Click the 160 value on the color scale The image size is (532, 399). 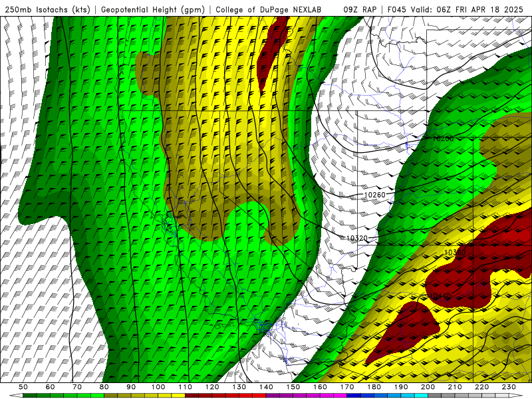[x=320, y=387]
